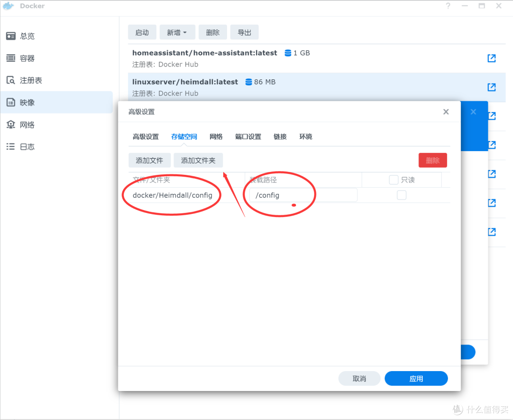513x420 pixels.
Task: Enable 只读 read-only for the /config mount
Action: coord(401,195)
